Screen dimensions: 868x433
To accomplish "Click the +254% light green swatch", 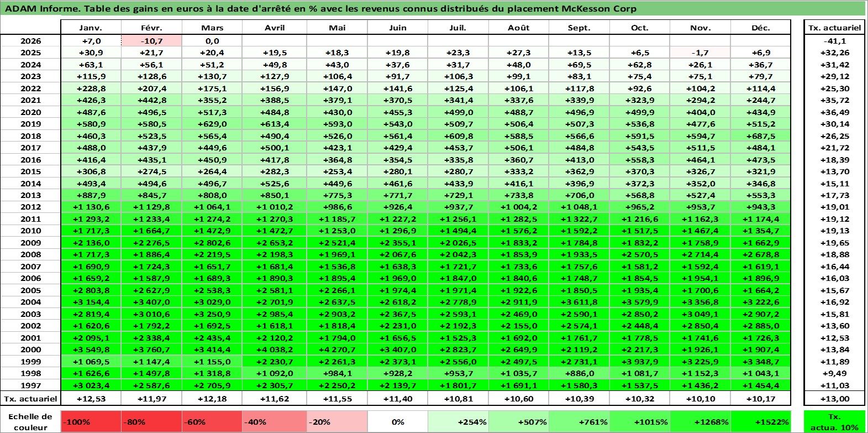I will (x=458, y=421).
